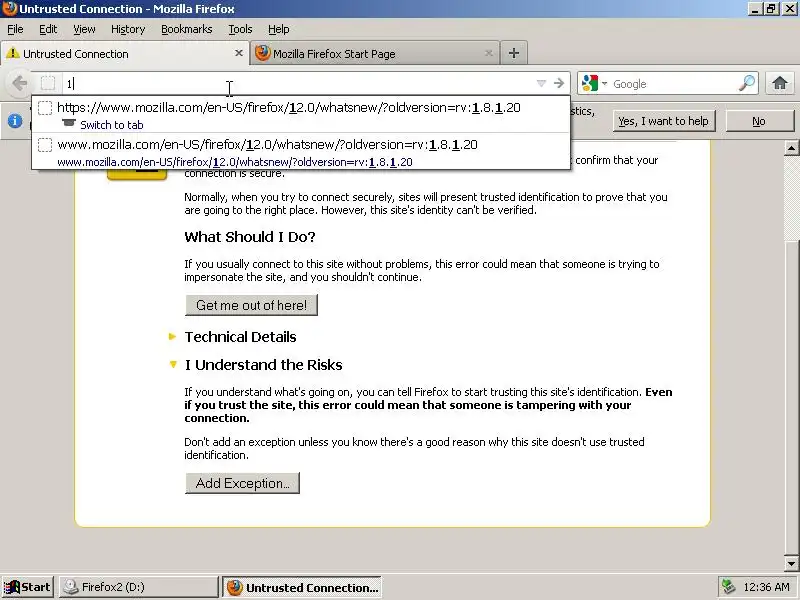This screenshot has width=800, height=600.
Task: Click the warning icon on the Untrusted Connection tab
Action: [12, 53]
